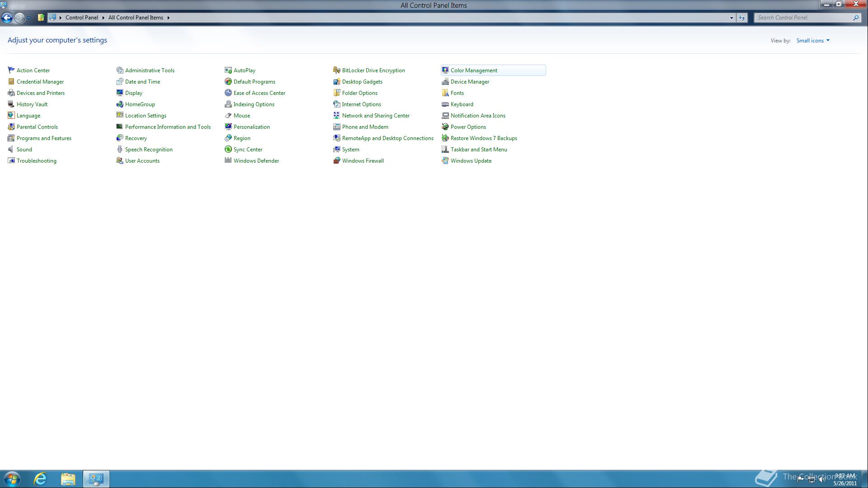Click the Mouse icon

(x=228, y=115)
